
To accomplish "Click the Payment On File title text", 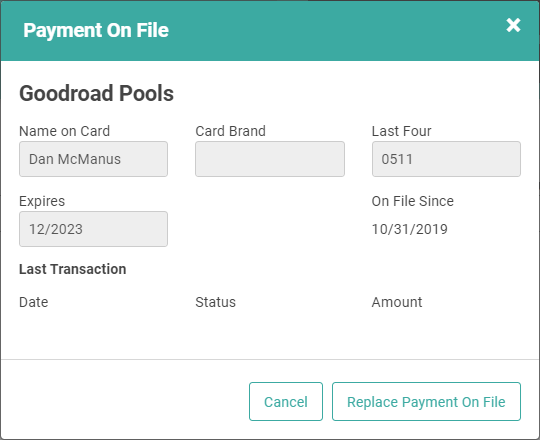I will click(x=96, y=30).
